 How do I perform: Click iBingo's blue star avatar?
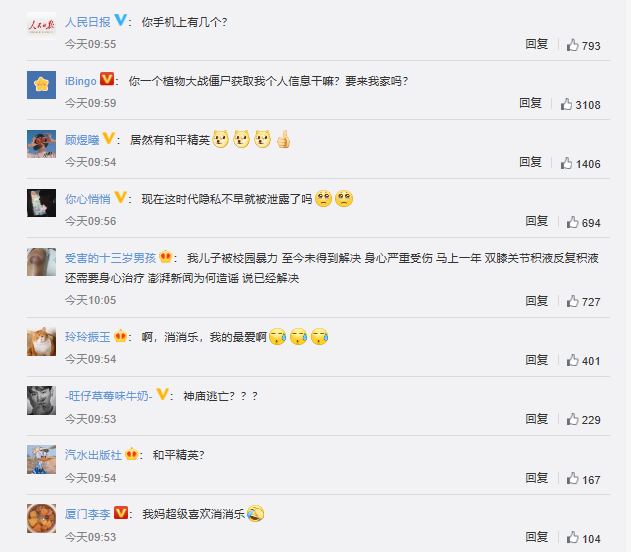[41, 85]
